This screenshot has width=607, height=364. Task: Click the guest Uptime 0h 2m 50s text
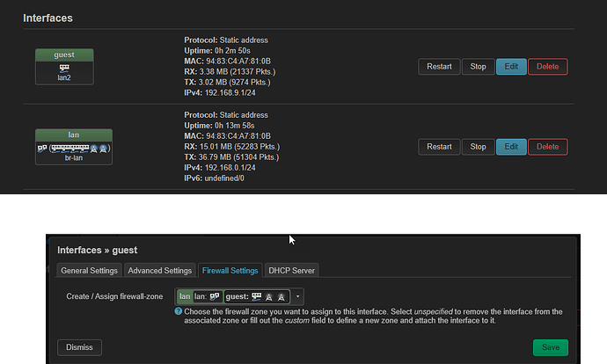coord(217,51)
